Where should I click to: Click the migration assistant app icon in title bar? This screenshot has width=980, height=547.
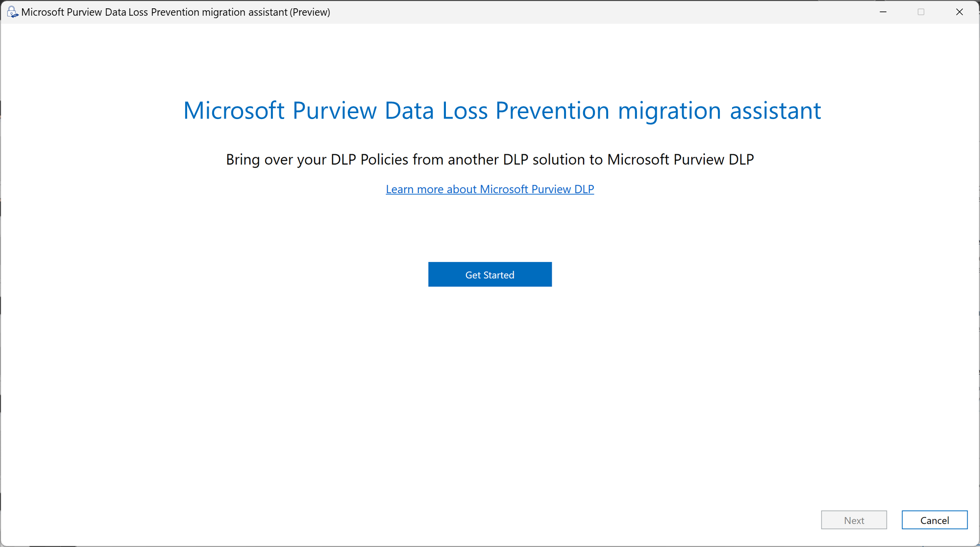[x=12, y=12]
